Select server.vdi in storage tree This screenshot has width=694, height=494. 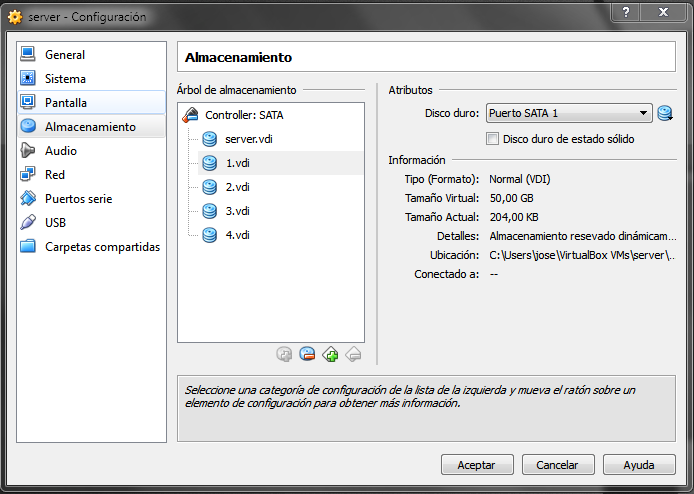(x=248, y=139)
